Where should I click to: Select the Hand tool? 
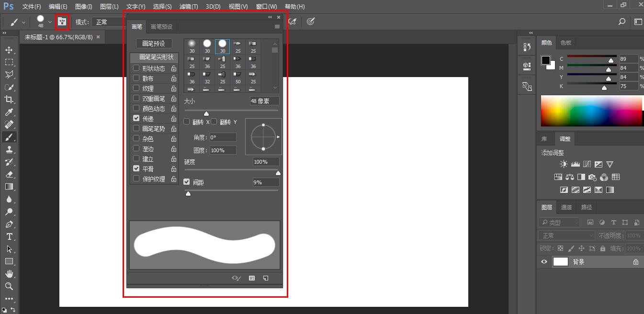click(9, 274)
